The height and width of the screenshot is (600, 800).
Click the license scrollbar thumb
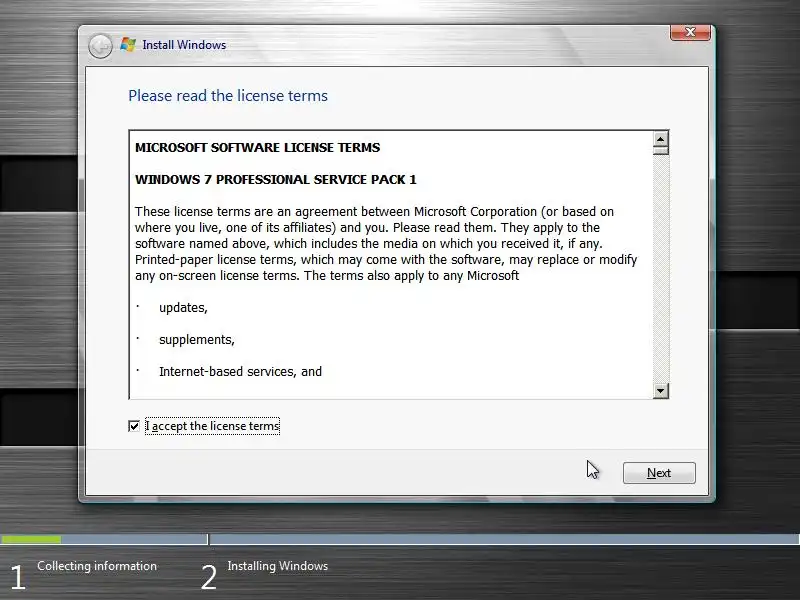[x=661, y=151]
